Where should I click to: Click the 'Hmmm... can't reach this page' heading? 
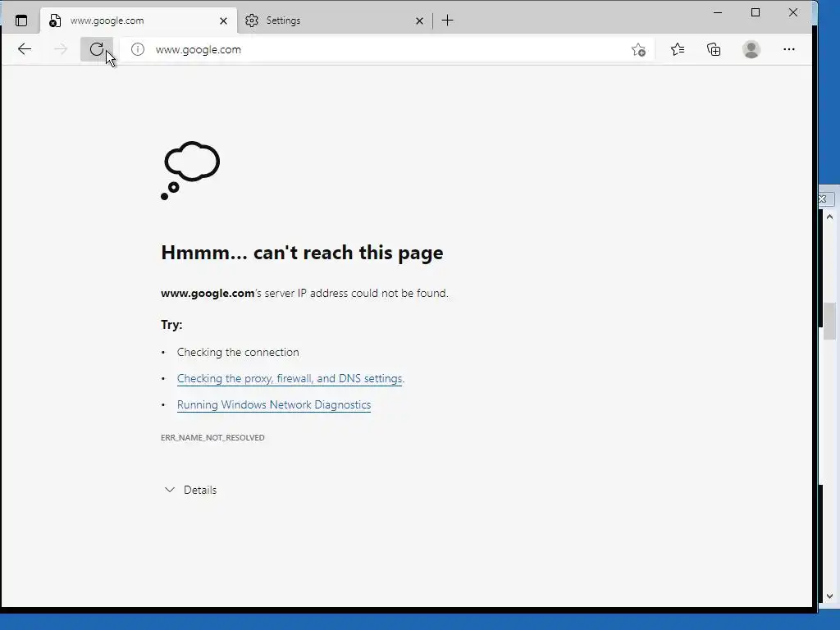click(x=302, y=253)
